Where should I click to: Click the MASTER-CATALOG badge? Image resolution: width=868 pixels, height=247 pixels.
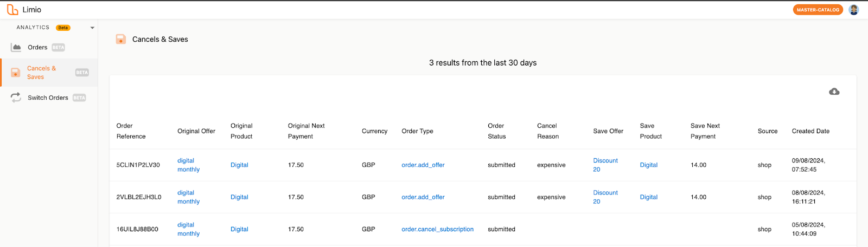pyautogui.click(x=818, y=10)
